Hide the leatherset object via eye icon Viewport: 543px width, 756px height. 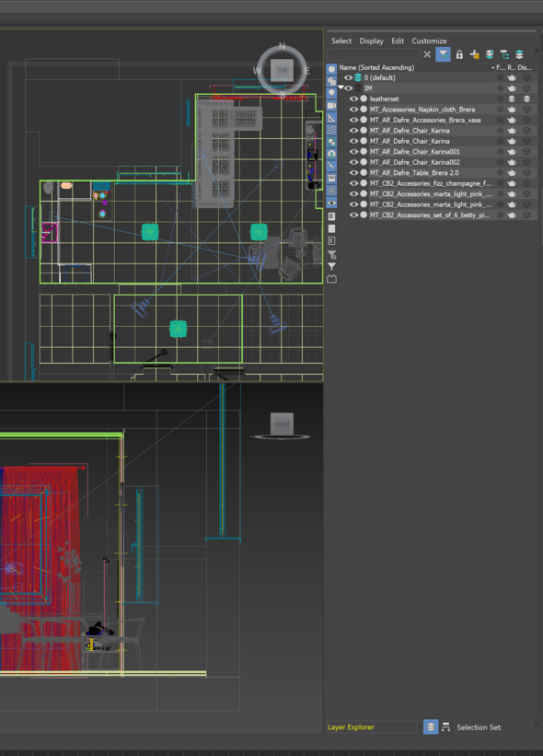354,99
